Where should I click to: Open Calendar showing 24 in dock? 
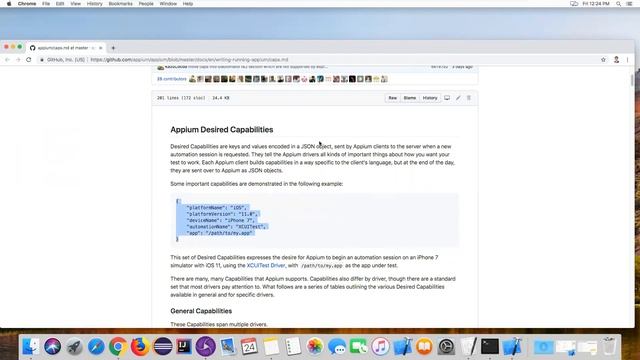(249, 347)
